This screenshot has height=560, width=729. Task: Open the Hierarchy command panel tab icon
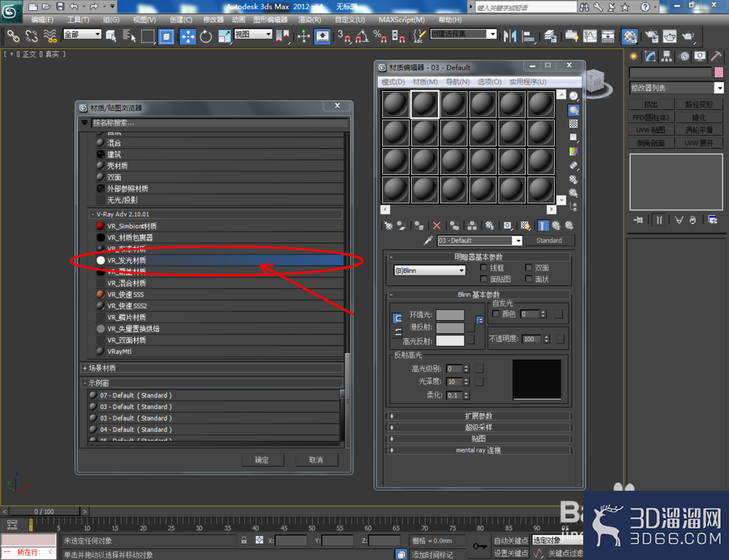click(667, 57)
